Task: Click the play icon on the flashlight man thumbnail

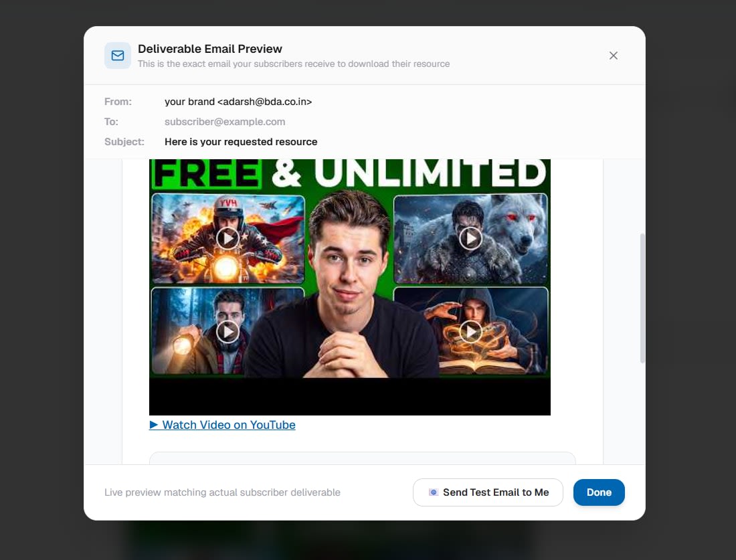Action: pos(227,332)
